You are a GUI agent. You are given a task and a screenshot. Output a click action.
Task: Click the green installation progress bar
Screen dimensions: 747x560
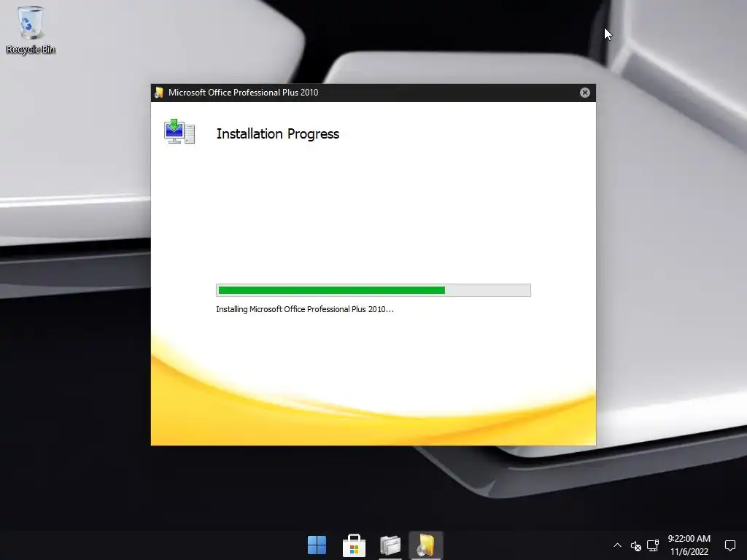373,290
